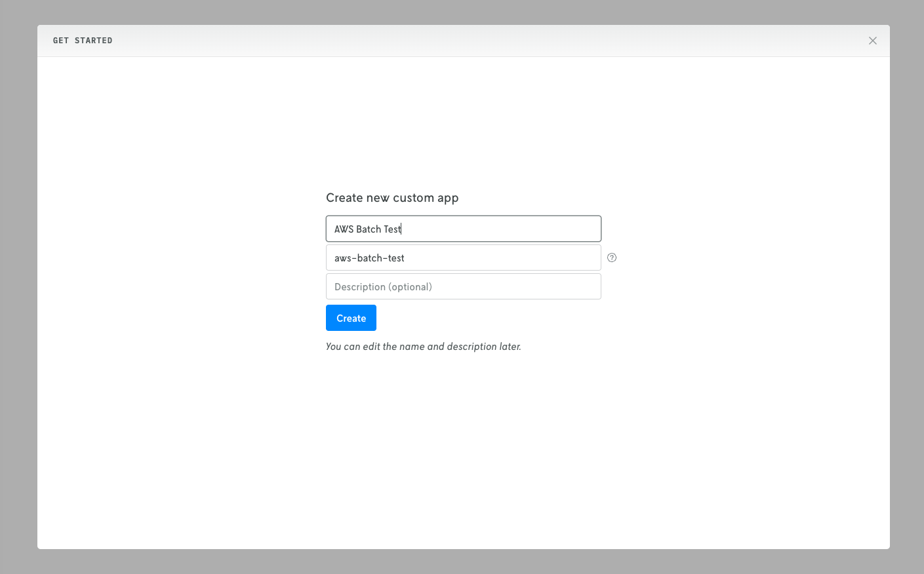Click the close icon in the header
Viewport: 924px width, 574px height.
[872, 40]
